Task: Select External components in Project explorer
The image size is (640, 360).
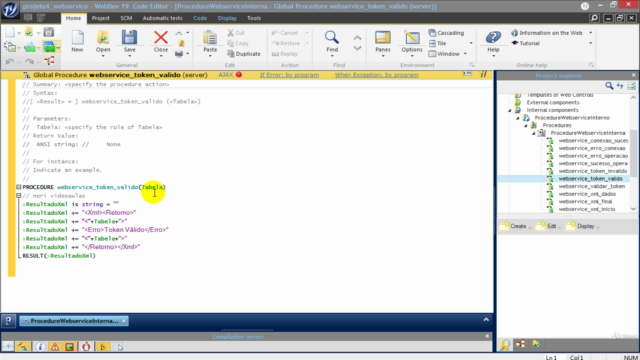Action: pyautogui.click(x=553, y=102)
